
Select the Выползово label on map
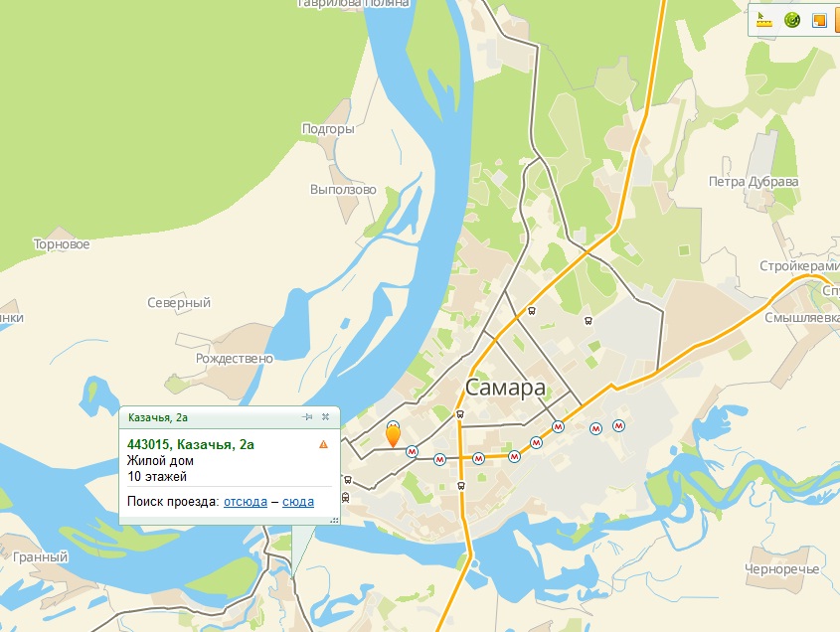[343, 190]
